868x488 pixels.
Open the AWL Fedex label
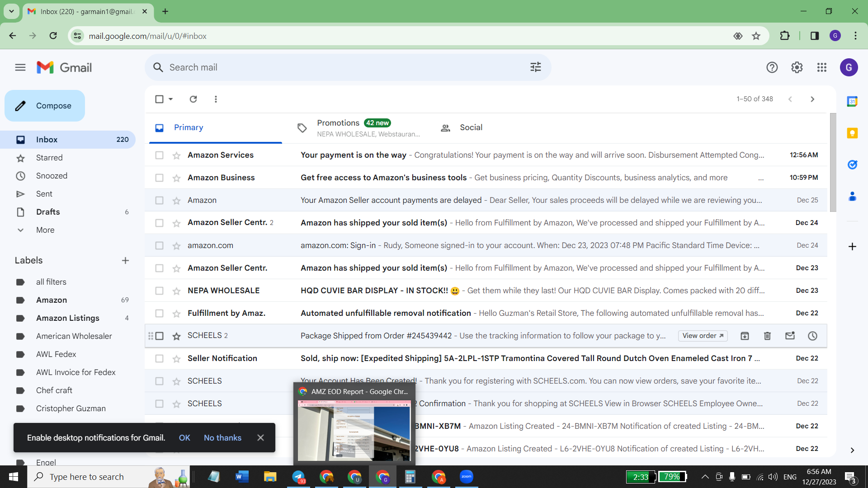56,354
